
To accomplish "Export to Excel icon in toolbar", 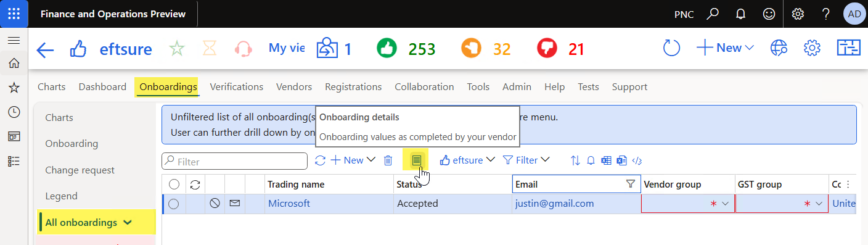I will 606,160.
